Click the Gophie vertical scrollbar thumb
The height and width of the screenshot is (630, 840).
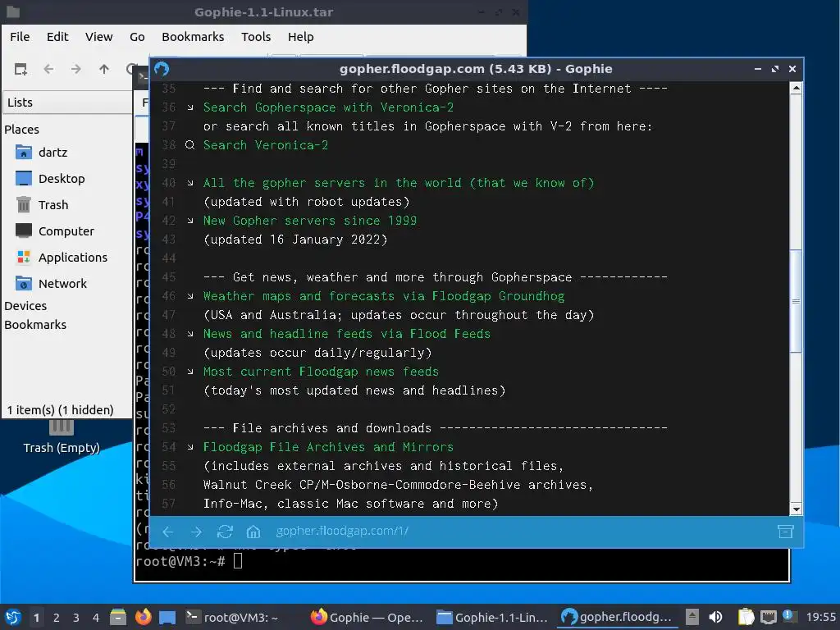pyautogui.click(x=796, y=300)
